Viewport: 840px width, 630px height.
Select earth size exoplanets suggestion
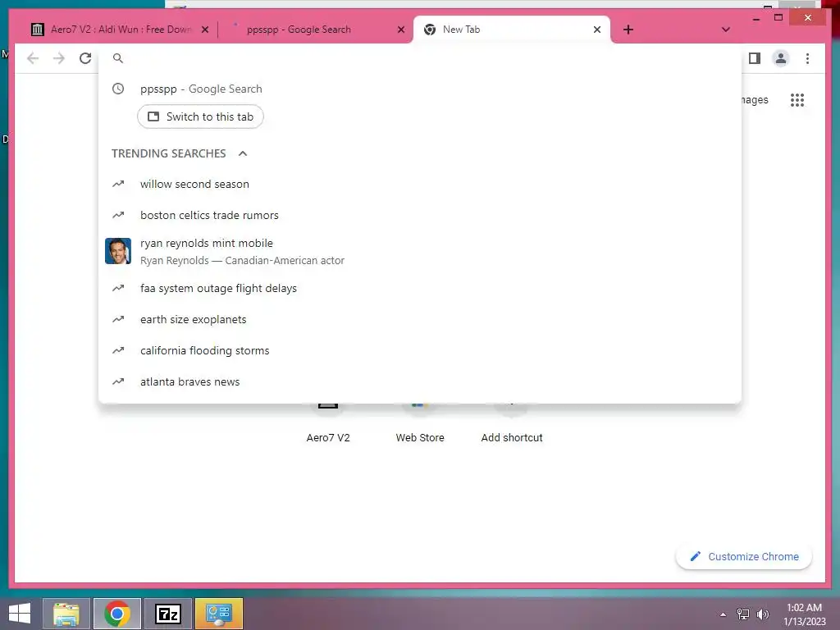click(x=420, y=320)
